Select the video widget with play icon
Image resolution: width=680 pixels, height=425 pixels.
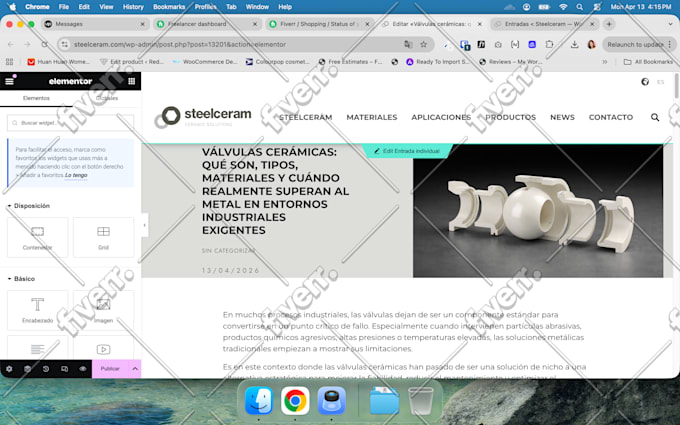[103, 347]
